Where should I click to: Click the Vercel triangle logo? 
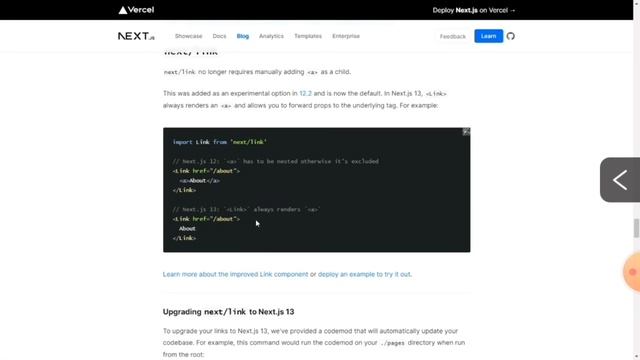(136, 10)
